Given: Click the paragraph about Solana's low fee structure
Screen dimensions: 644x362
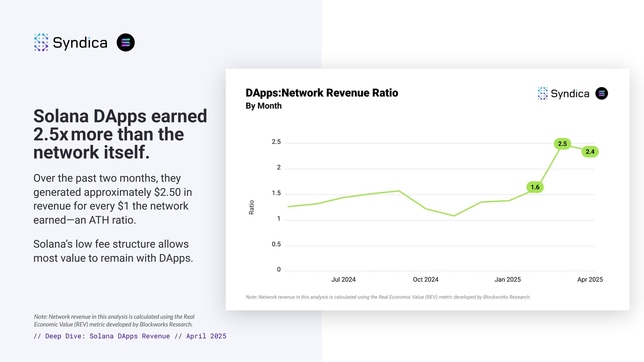Looking at the screenshot, I should 113,251.
